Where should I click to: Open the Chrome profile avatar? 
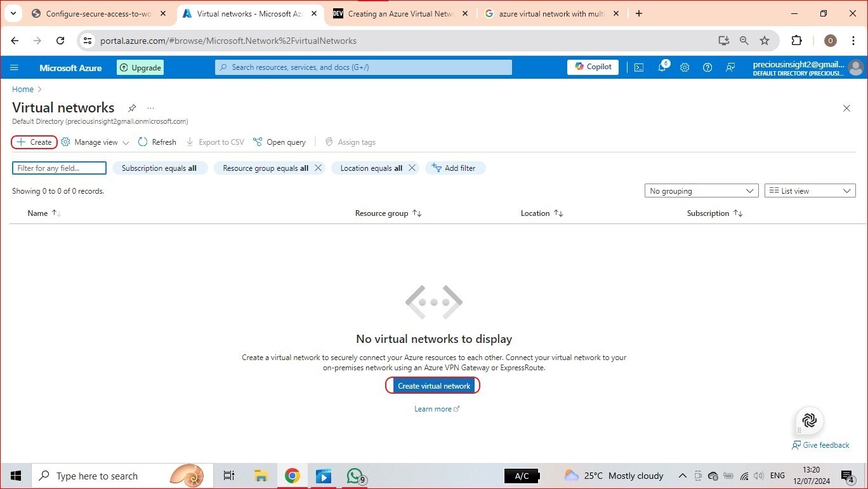tap(830, 41)
